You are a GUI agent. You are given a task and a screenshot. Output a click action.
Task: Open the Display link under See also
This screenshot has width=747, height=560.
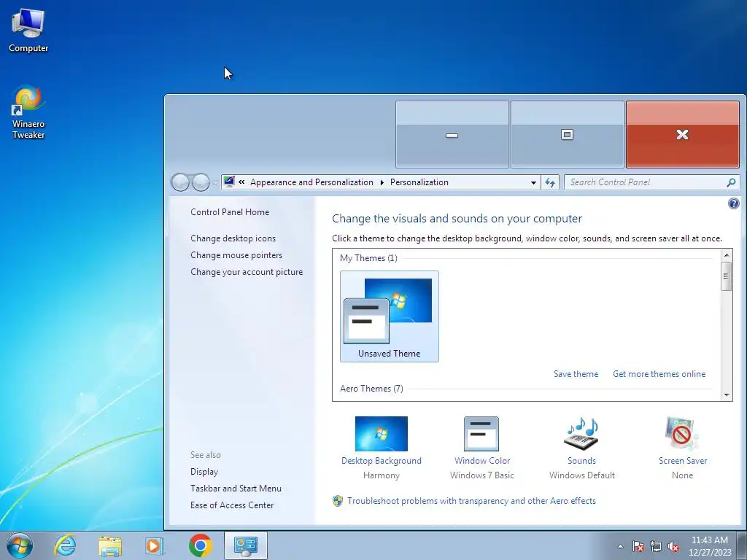point(204,472)
